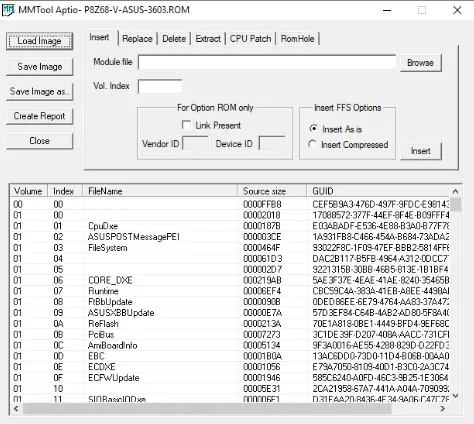The height and width of the screenshot is (424, 474).
Task: Click Browse for module file
Action: (x=421, y=63)
